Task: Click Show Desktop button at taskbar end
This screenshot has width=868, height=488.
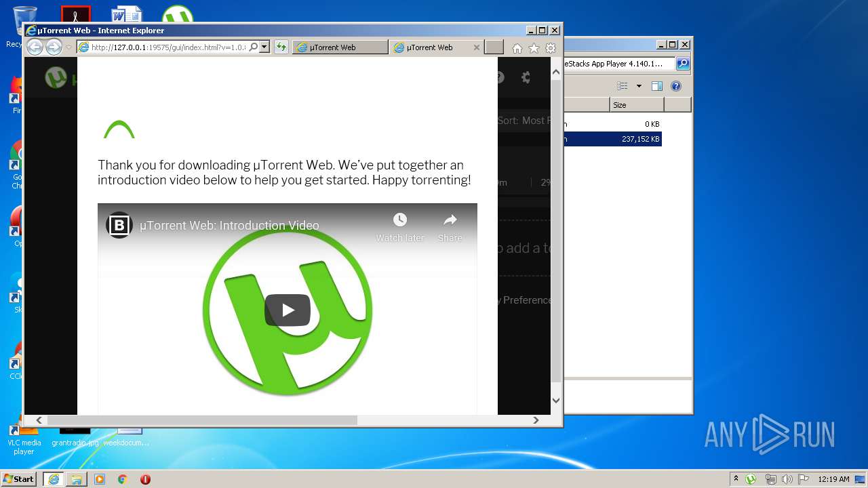Action: point(861,479)
